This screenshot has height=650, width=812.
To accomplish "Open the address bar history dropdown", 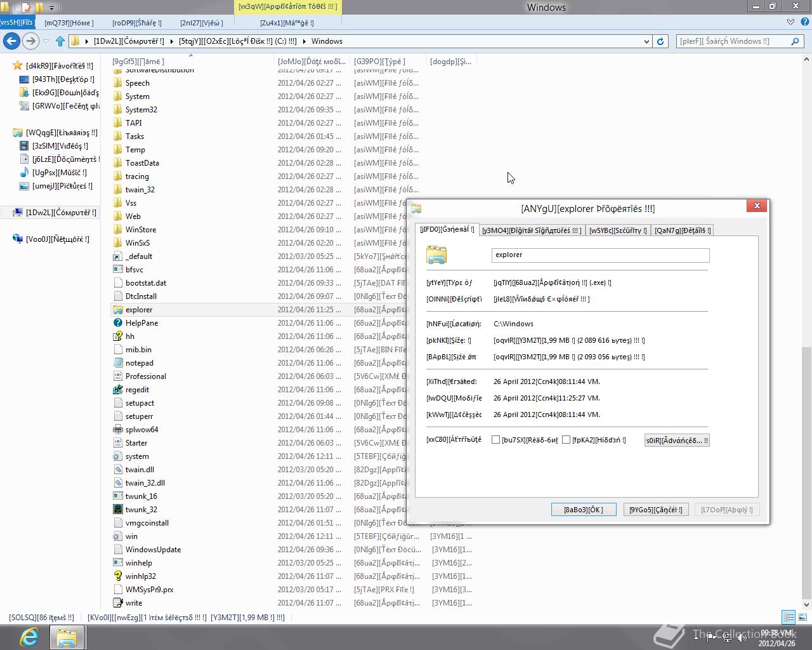I will pos(646,41).
